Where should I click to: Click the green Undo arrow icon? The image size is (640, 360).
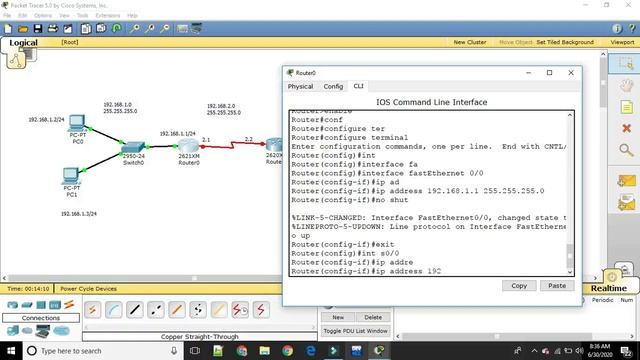pyautogui.click(x=117, y=29)
